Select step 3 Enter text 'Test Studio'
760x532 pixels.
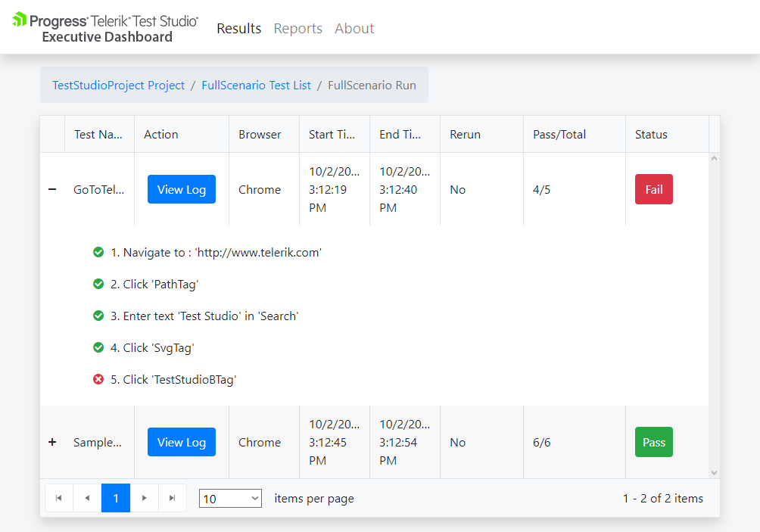click(x=204, y=316)
